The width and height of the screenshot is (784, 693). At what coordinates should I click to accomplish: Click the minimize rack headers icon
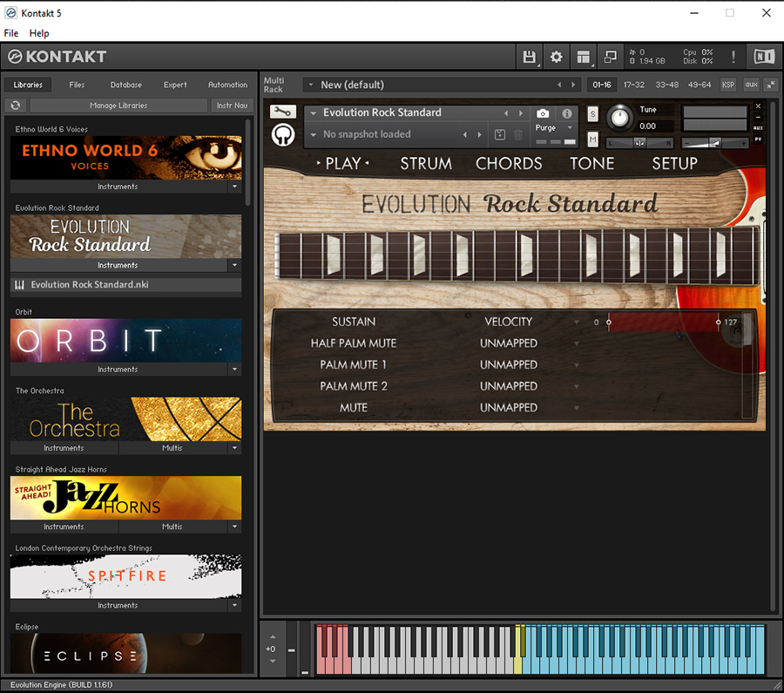771,85
